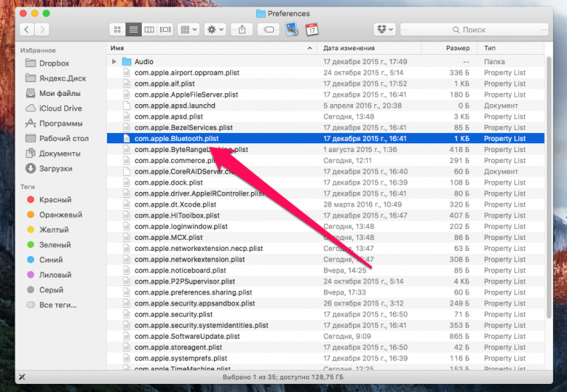This screenshot has height=392, width=567.
Task: Open the arrange items dropdown
Action: click(189, 30)
